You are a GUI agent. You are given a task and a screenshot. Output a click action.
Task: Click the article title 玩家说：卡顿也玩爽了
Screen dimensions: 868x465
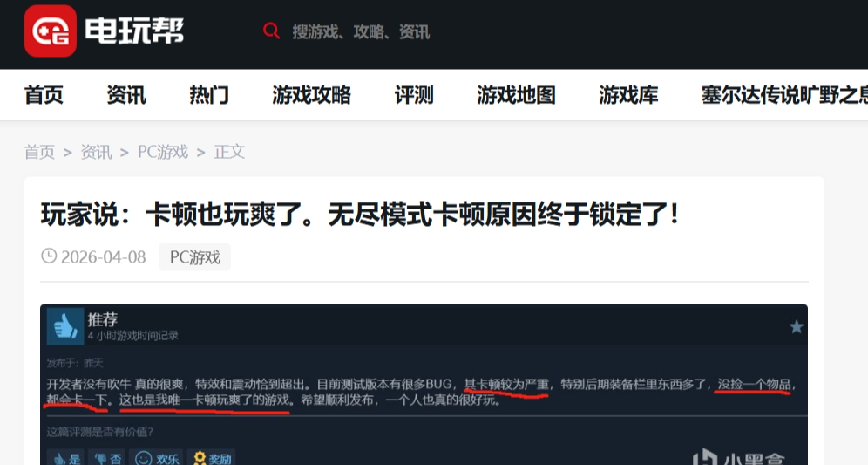[x=360, y=214]
